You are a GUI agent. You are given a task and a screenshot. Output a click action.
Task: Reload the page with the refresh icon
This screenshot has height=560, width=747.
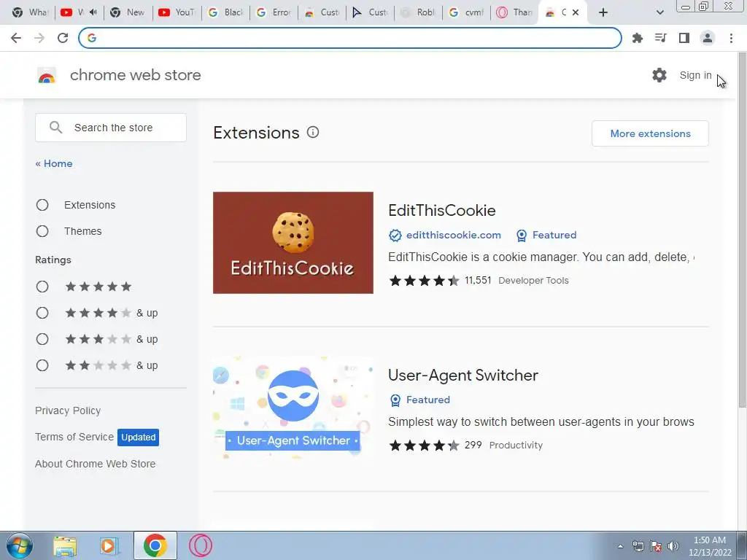63,38
